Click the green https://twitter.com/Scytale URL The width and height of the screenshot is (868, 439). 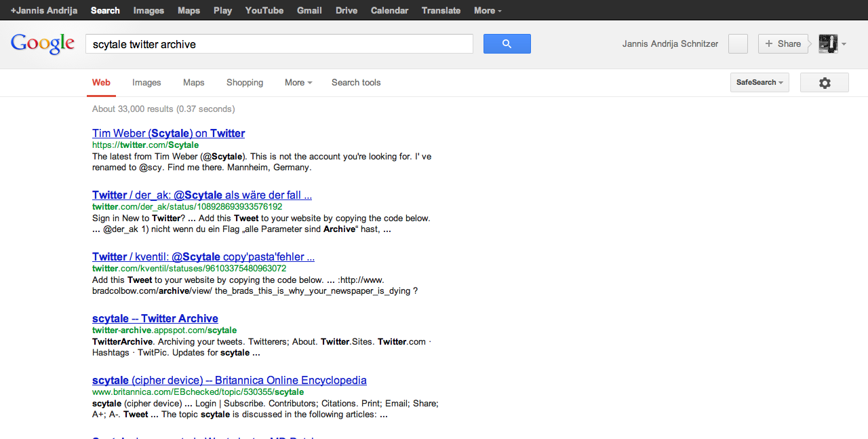tap(145, 145)
